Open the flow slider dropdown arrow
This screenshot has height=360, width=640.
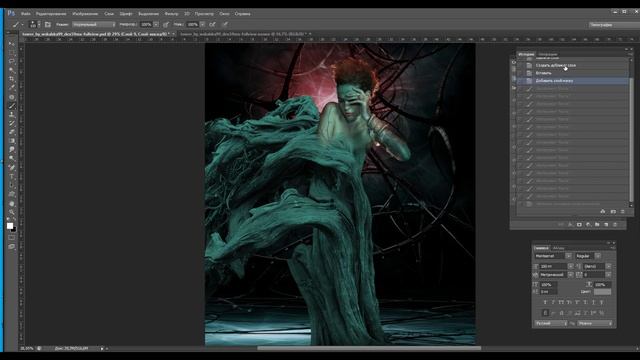tap(202, 24)
